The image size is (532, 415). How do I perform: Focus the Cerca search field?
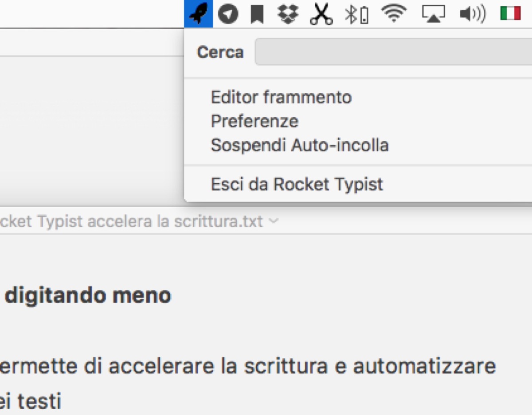[393, 52]
